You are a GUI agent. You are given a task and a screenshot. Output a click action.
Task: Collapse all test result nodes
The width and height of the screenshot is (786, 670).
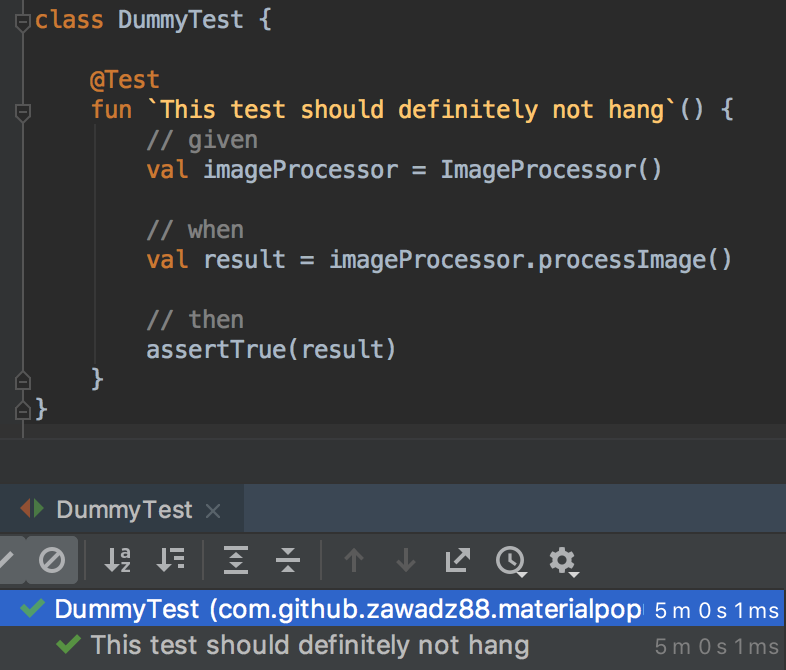288,560
